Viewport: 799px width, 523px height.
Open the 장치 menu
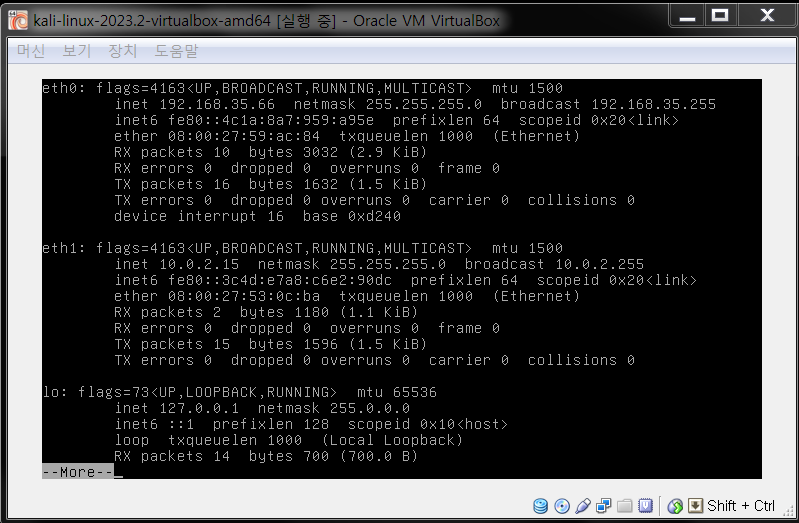(123, 50)
